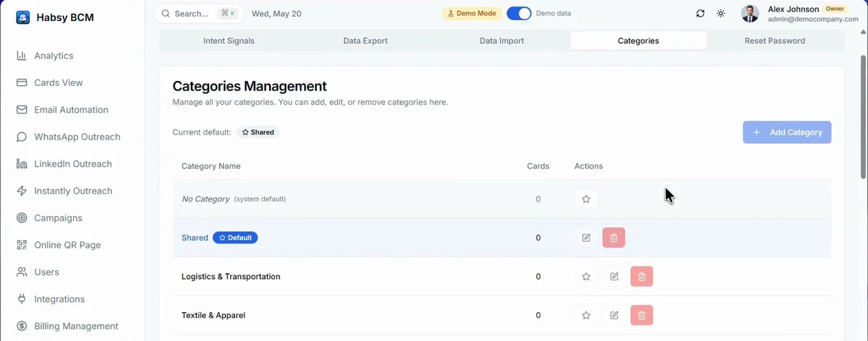Switch to Data Import tab

(502, 41)
